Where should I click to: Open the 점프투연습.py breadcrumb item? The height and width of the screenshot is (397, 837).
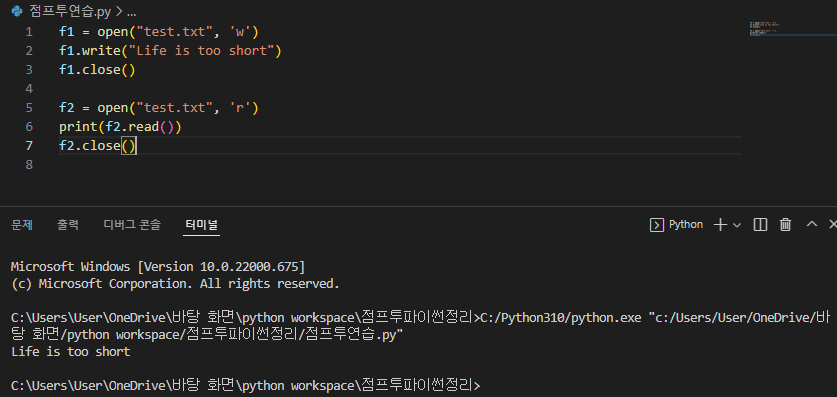click(x=69, y=12)
